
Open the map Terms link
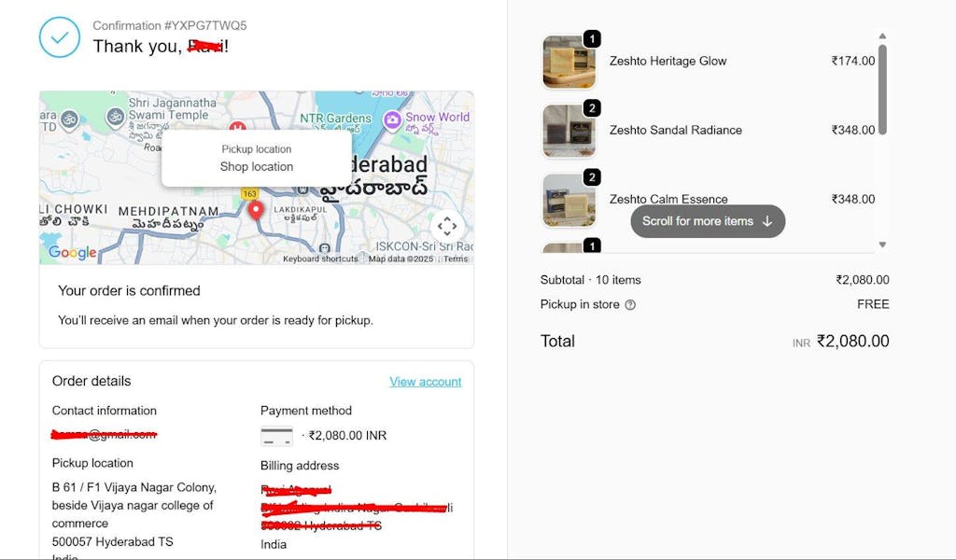pyautogui.click(x=456, y=259)
